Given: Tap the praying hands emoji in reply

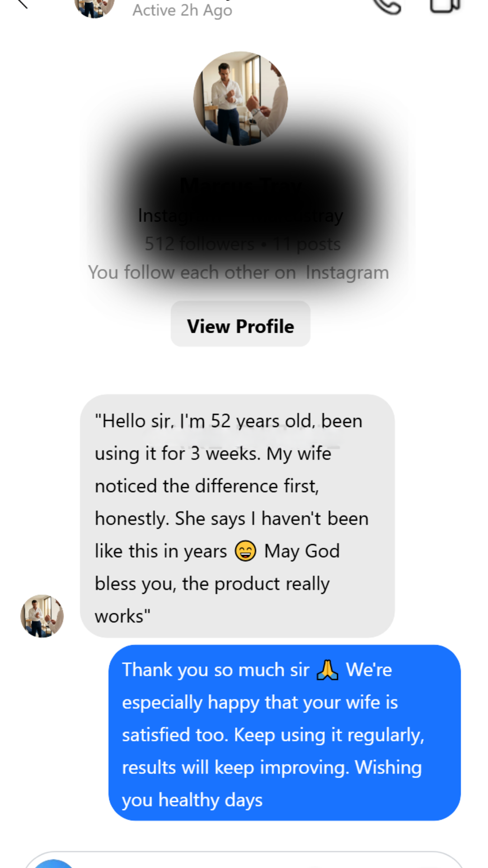Looking at the screenshot, I should (x=327, y=670).
